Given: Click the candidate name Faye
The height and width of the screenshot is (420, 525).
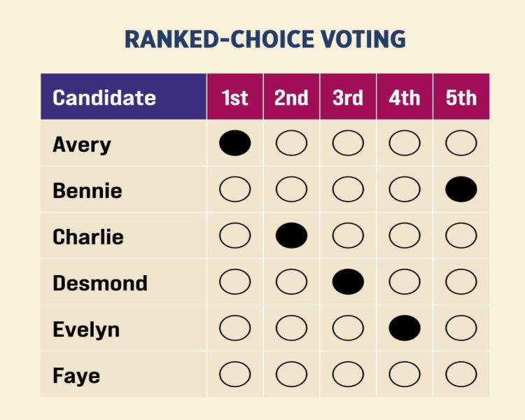Looking at the screenshot, I should (76, 375).
